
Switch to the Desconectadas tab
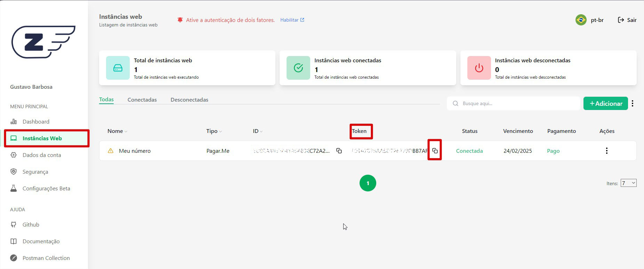pos(190,100)
